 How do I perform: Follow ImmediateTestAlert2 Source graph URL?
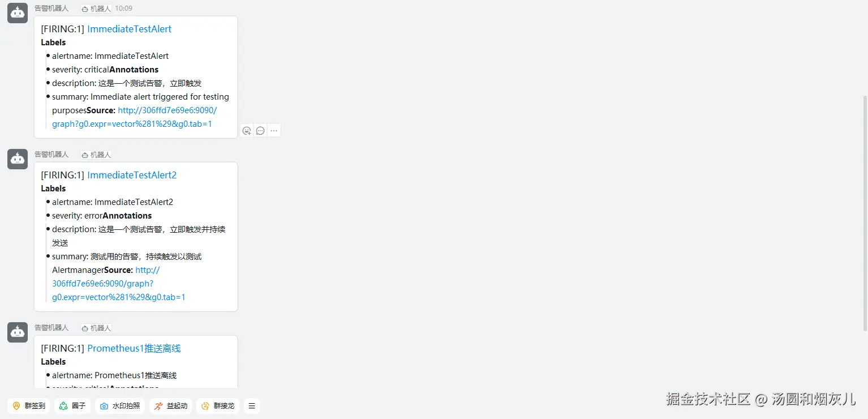point(119,284)
